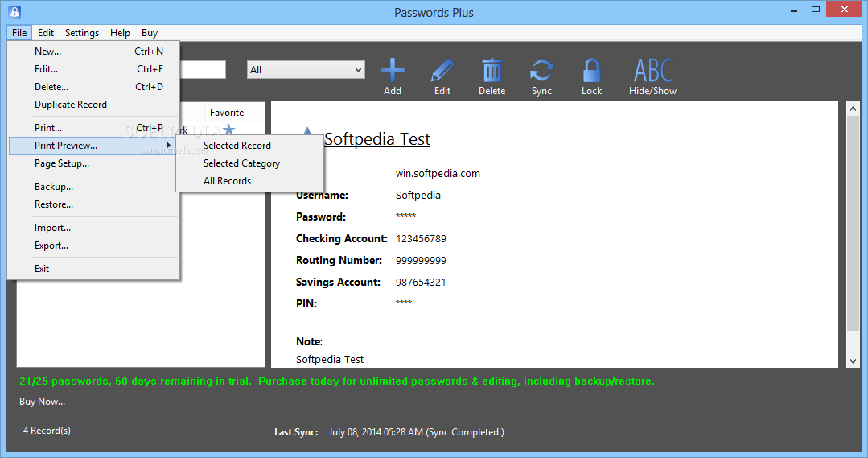Choose Export... menu item
This screenshot has height=458, width=868.
click(x=94, y=246)
